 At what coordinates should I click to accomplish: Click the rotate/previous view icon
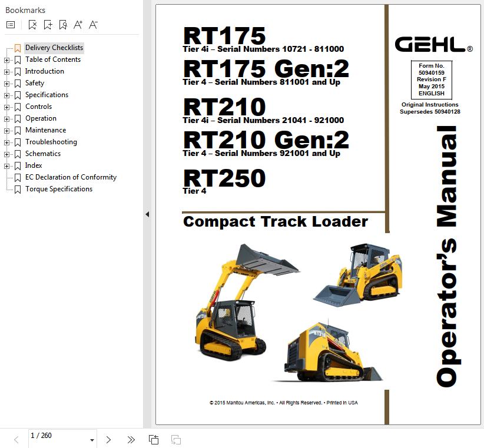pos(154,440)
